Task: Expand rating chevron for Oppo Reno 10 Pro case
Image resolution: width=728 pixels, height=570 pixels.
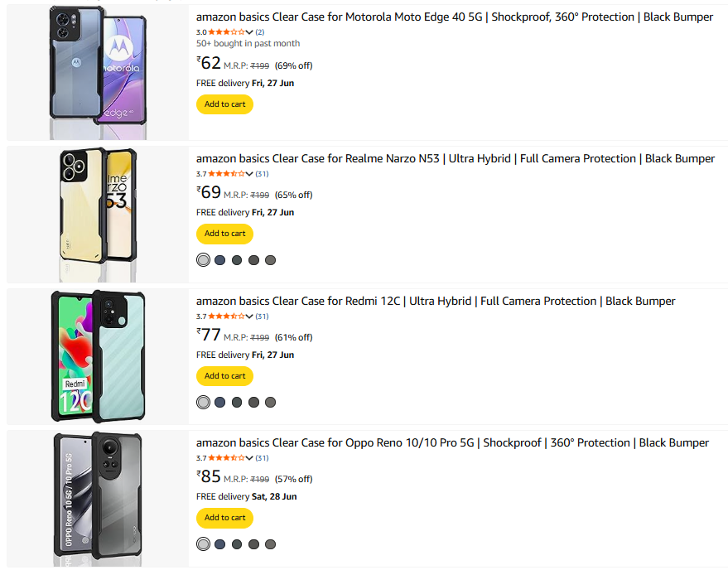Action: tap(249, 458)
